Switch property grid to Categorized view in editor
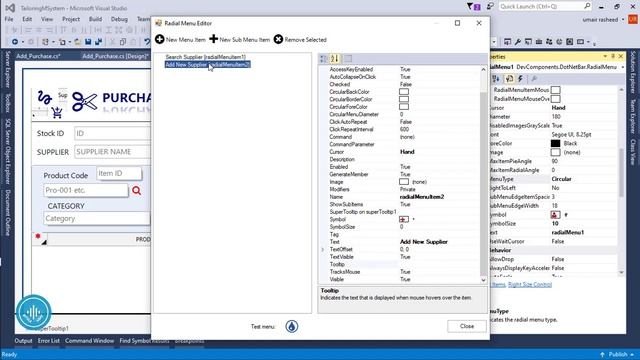Image resolution: width=640 pixels, height=360 pixels. (x=324, y=59)
